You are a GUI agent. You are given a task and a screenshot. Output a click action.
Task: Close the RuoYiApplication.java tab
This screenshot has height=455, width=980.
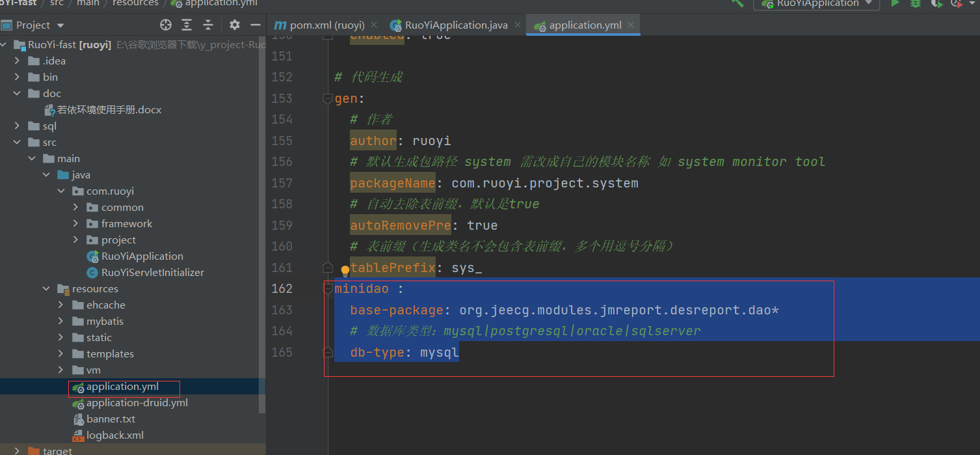(x=518, y=25)
